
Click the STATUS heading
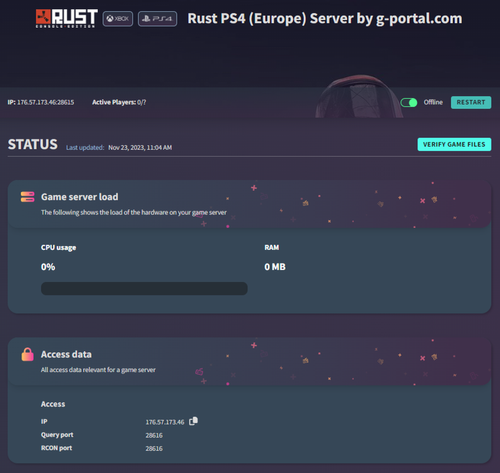coord(33,145)
